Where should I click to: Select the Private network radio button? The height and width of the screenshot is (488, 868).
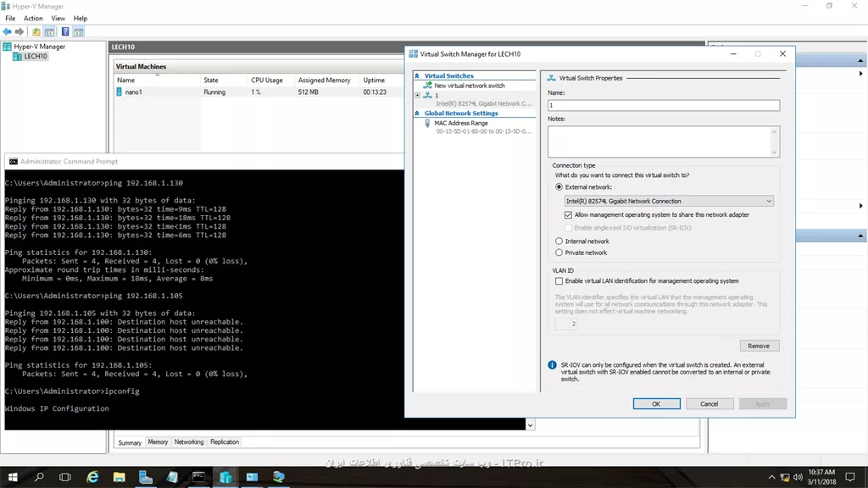559,252
